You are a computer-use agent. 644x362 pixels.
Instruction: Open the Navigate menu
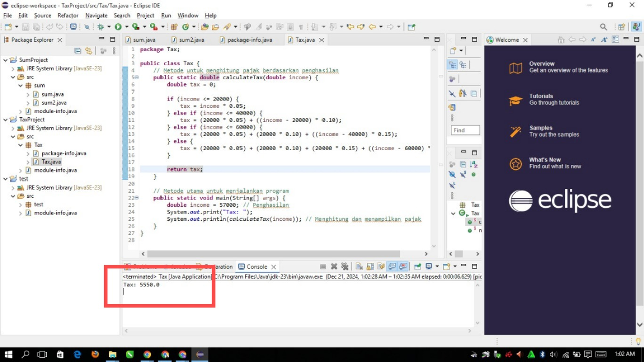coord(96,15)
